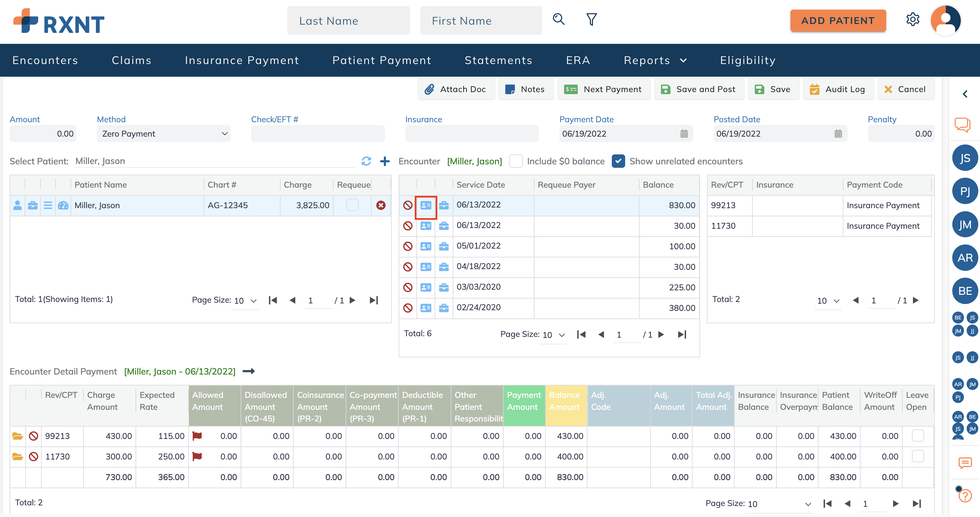980x517 pixels.
Task: Open the Eligibility menu item
Action: [x=747, y=60]
